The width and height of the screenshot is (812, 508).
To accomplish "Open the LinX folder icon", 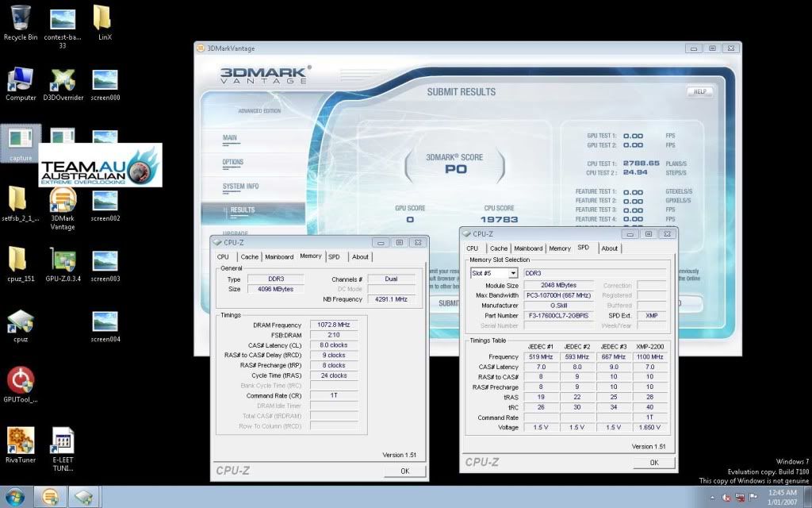I will tap(105, 23).
